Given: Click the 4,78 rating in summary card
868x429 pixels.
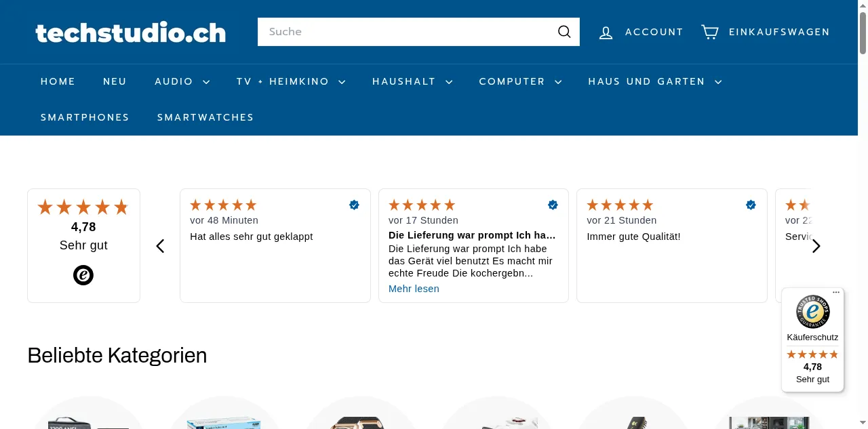Looking at the screenshot, I should click(x=83, y=227).
